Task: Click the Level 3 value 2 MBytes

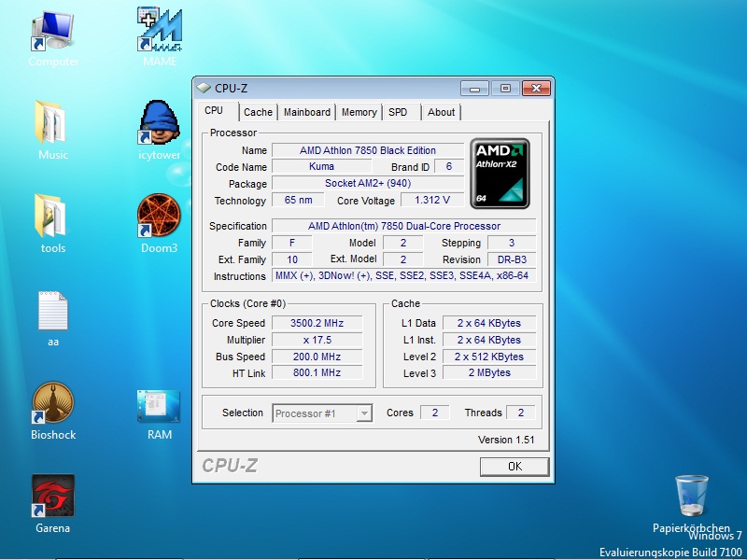Action: (489, 372)
